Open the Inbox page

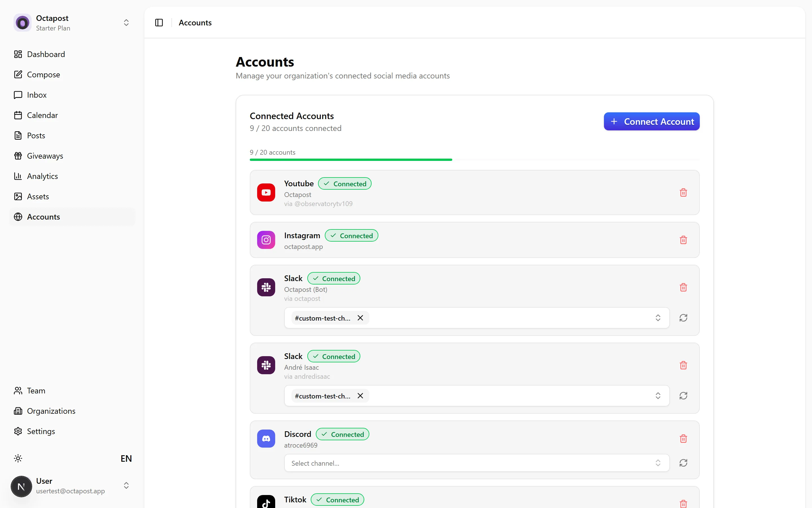[x=72, y=95]
